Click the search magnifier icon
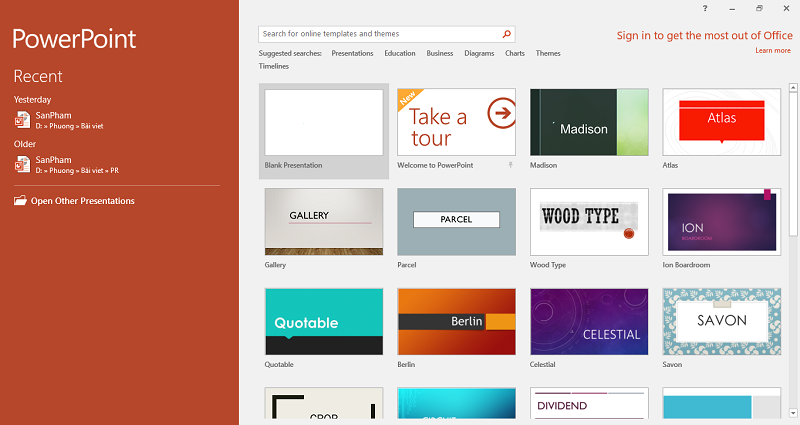 tap(507, 33)
